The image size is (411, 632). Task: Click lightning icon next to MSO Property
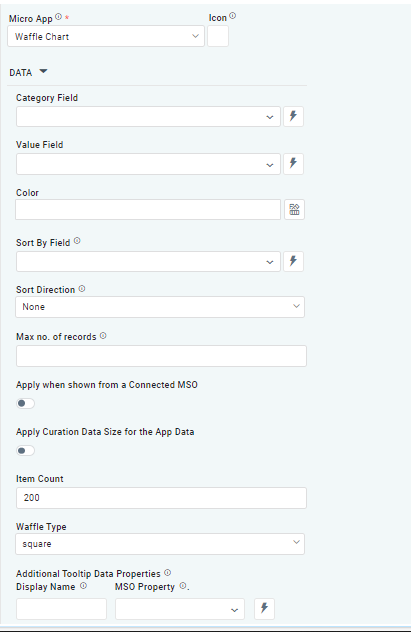coord(264,609)
